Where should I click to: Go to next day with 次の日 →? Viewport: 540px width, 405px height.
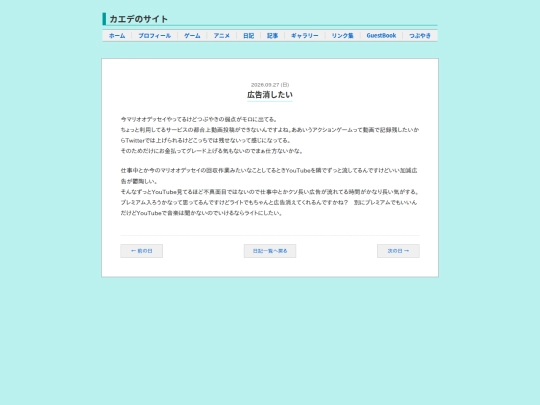pos(398,251)
